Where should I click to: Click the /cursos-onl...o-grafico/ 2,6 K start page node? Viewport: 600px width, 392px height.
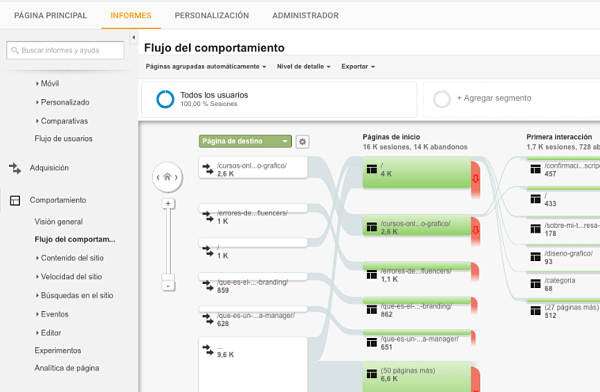coord(417,226)
